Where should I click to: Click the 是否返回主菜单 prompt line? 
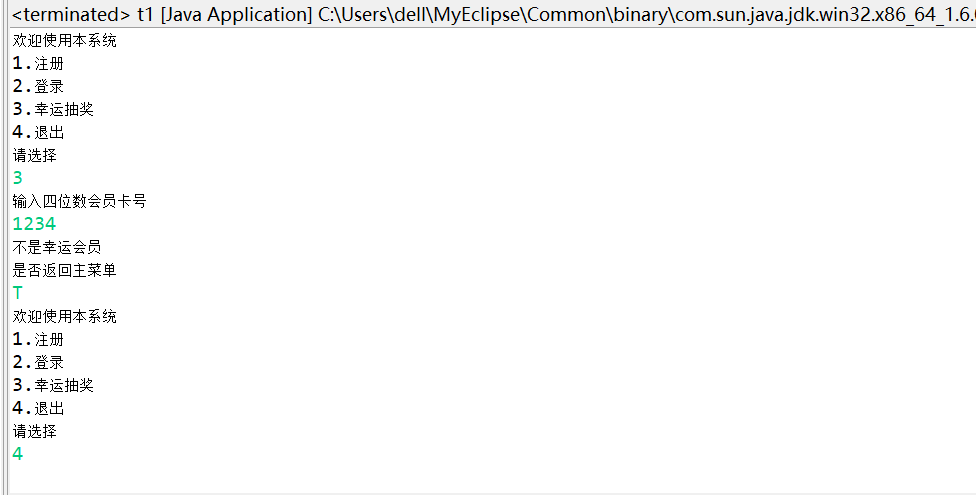[x=65, y=270]
